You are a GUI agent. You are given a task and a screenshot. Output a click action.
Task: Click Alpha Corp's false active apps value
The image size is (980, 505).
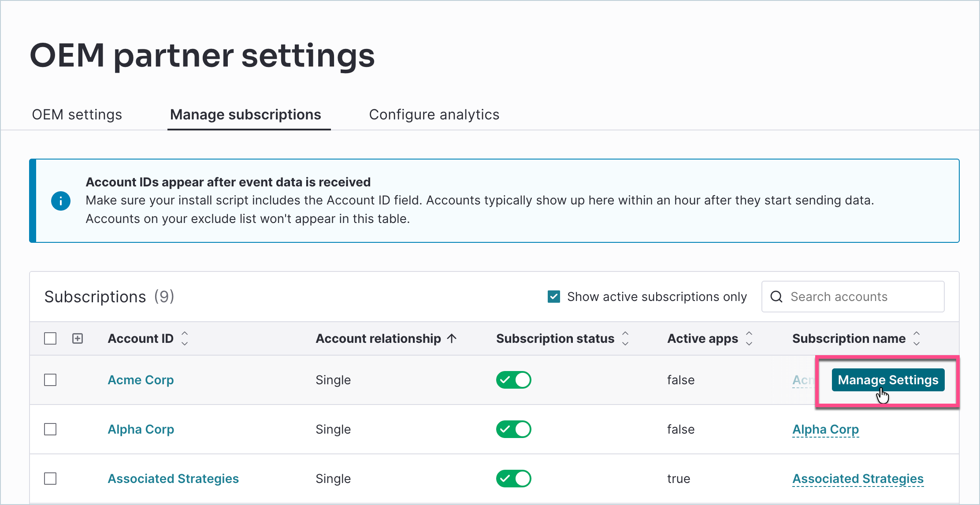pyautogui.click(x=681, y=429)
